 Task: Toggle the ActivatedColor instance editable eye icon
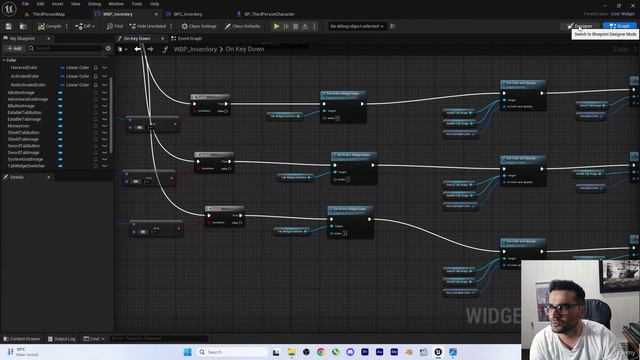coord(105,76)
